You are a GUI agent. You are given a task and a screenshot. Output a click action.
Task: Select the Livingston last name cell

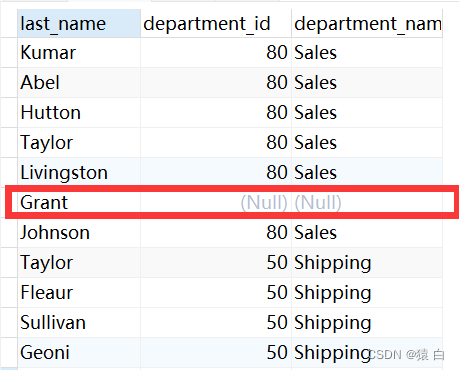click(79, 173)
